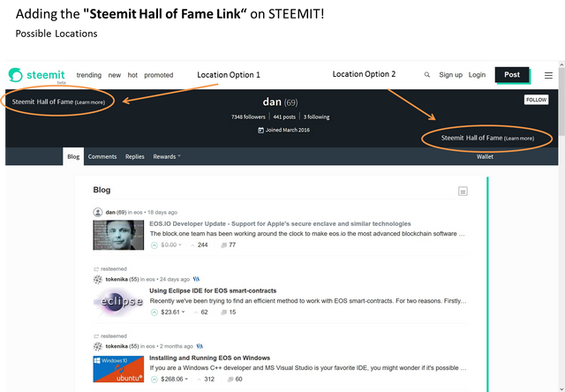This screenshot has height=392, width=565.
Task: Open the Rewards dropdown tab
Action: tap(167, 157)
